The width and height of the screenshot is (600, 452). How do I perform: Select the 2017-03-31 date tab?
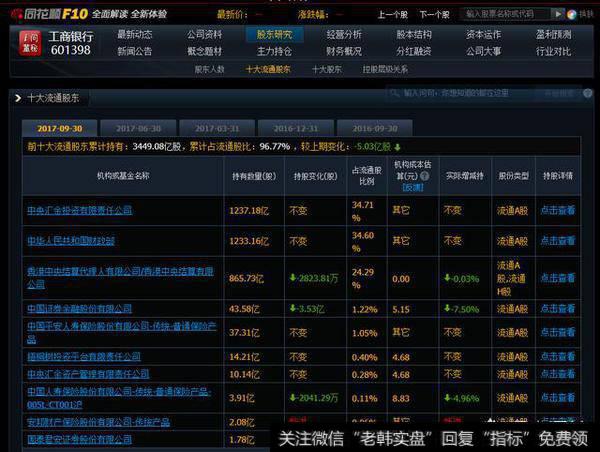217,128
